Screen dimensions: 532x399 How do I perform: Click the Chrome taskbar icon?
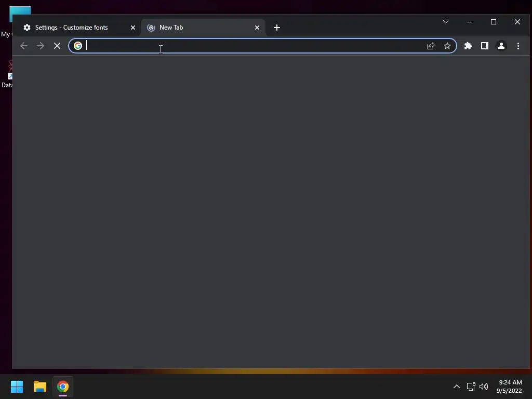63,387
